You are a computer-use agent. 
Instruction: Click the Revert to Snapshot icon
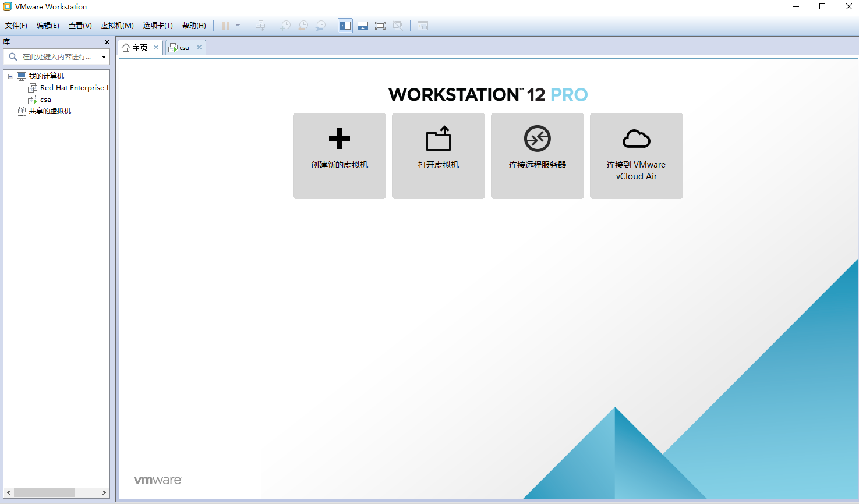[x=303, y=26]
